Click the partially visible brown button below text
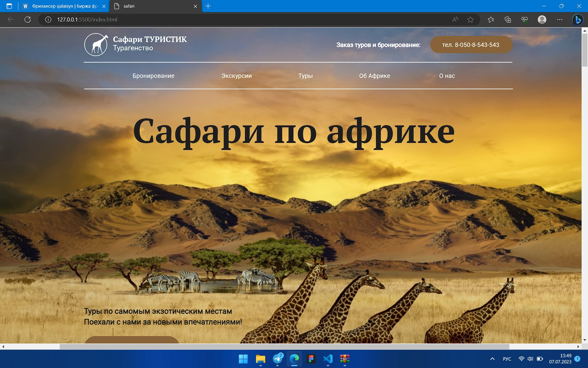 (132, 340)
